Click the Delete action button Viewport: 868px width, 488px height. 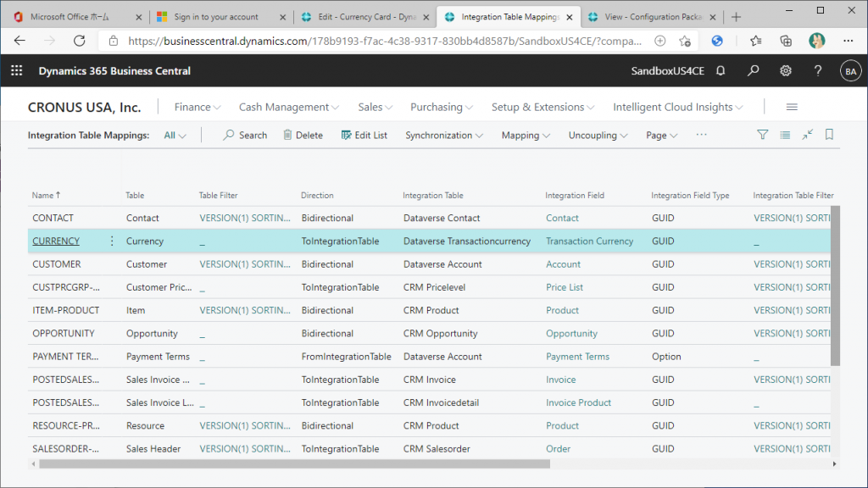(x=303, y=135)
